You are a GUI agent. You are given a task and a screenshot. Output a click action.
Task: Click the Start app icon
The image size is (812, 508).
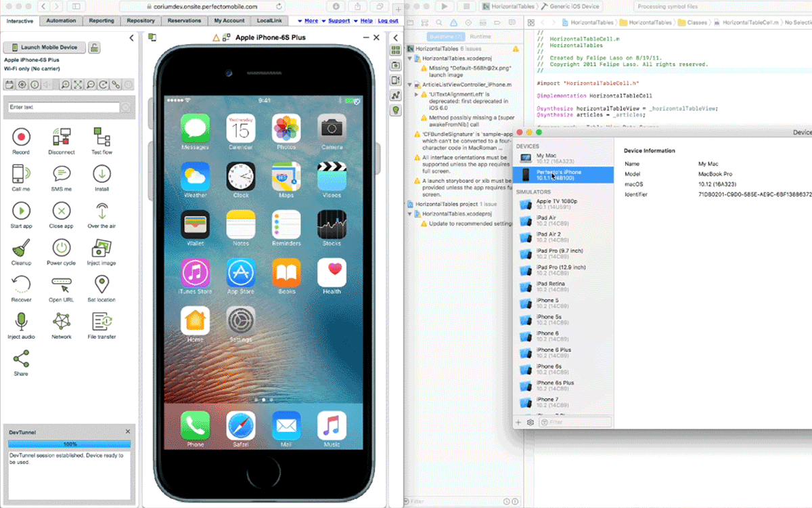coord(21,211)
